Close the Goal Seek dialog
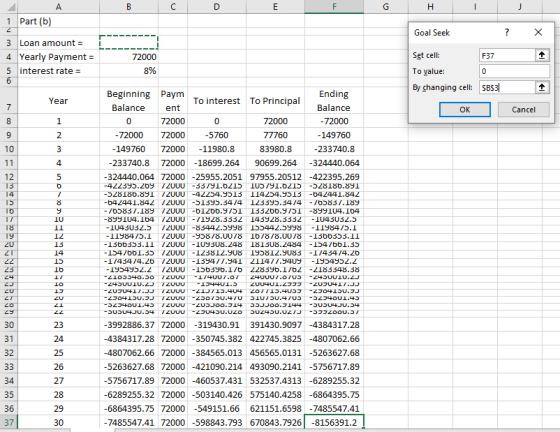The image size is (560, 432). (538, 32)
